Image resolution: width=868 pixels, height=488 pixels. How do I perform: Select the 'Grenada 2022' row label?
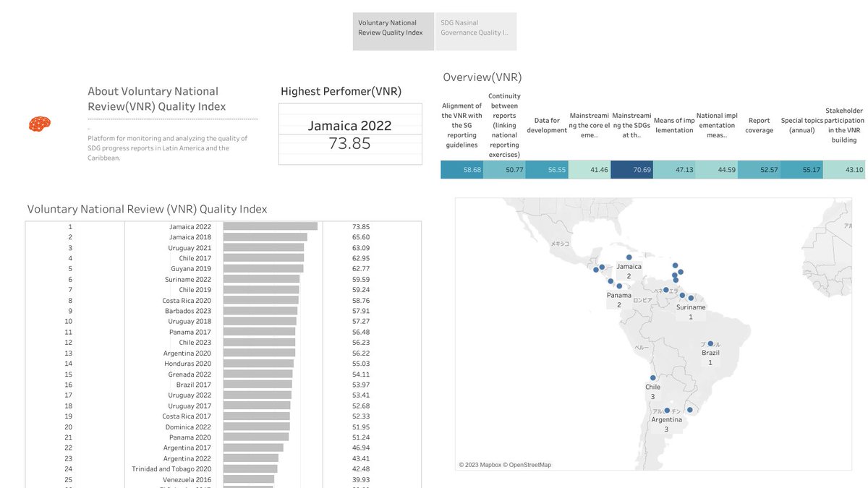189,374
